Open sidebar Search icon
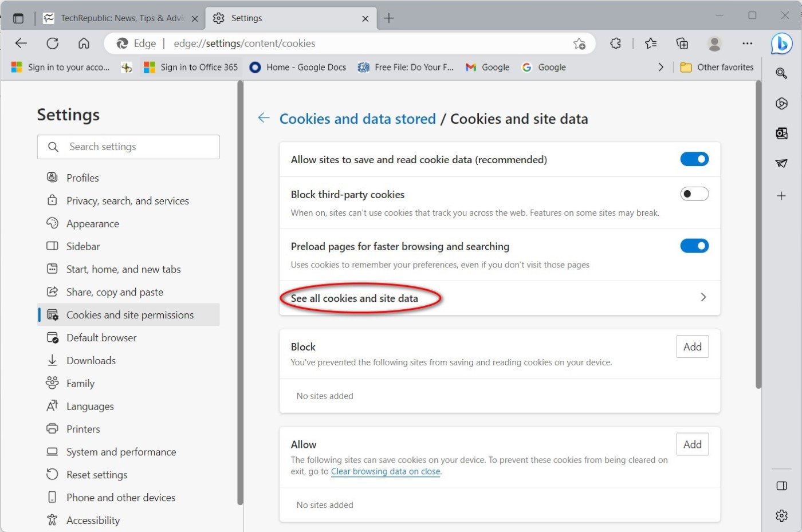This screenshot has height=532, width=802. tap(781, 73)
